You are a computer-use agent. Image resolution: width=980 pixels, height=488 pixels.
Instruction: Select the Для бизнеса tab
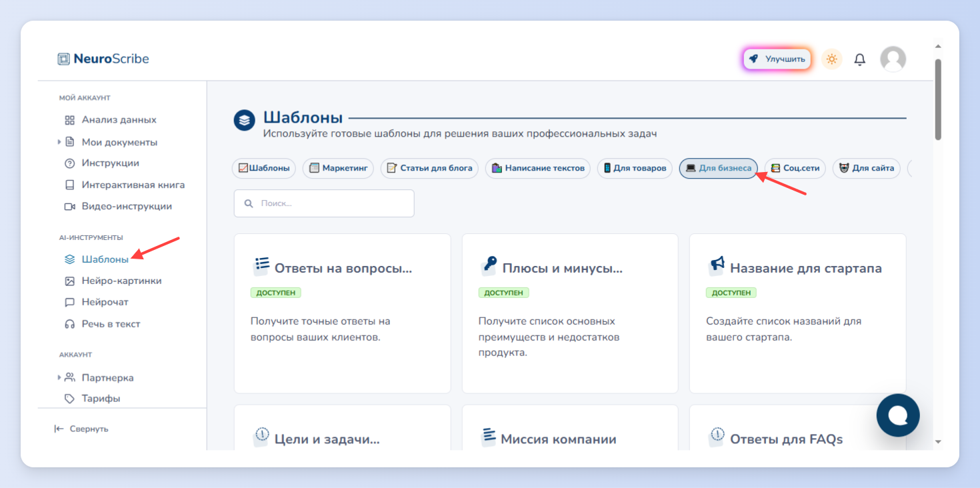[719, 168]
